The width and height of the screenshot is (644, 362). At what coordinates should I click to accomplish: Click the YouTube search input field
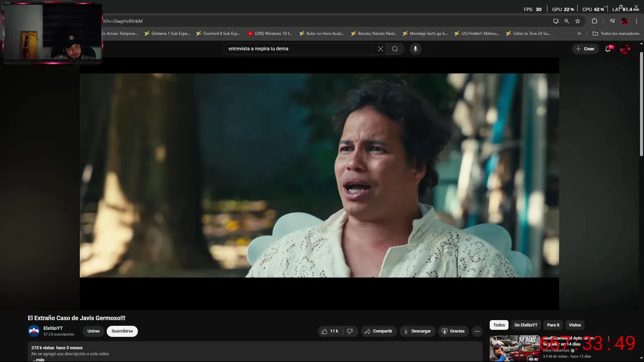pos(302,49)
